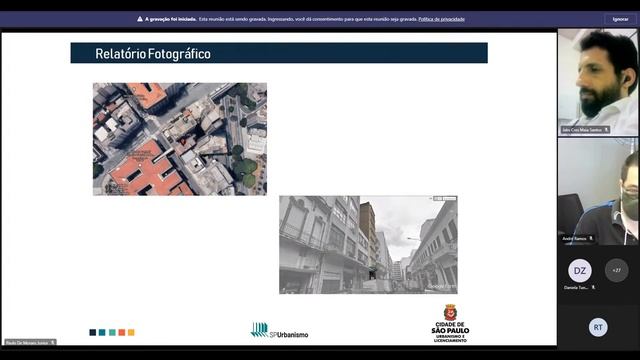Click the recording warning triangle icon
This screenshot has width=640, height=360.
(140, 19)
